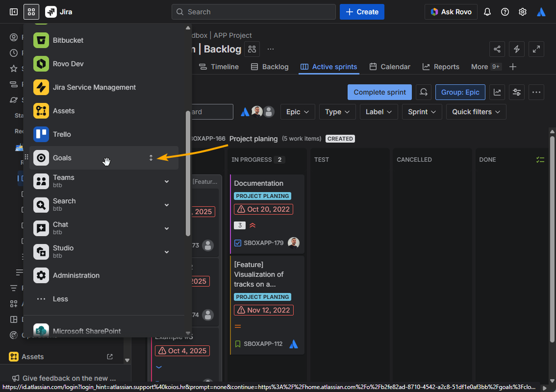Click the board search input

tap(212, 112)
